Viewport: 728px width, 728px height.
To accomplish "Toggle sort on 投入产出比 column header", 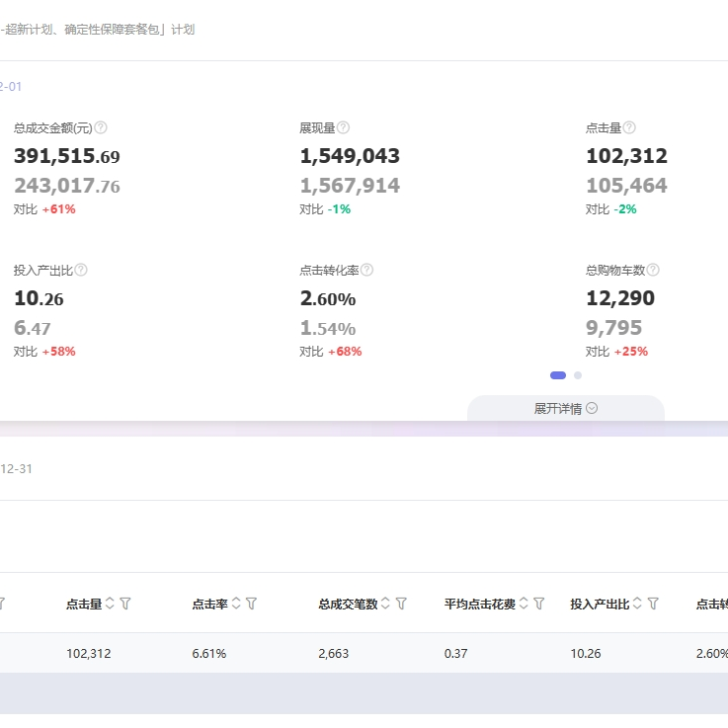I will click(637, 604).
